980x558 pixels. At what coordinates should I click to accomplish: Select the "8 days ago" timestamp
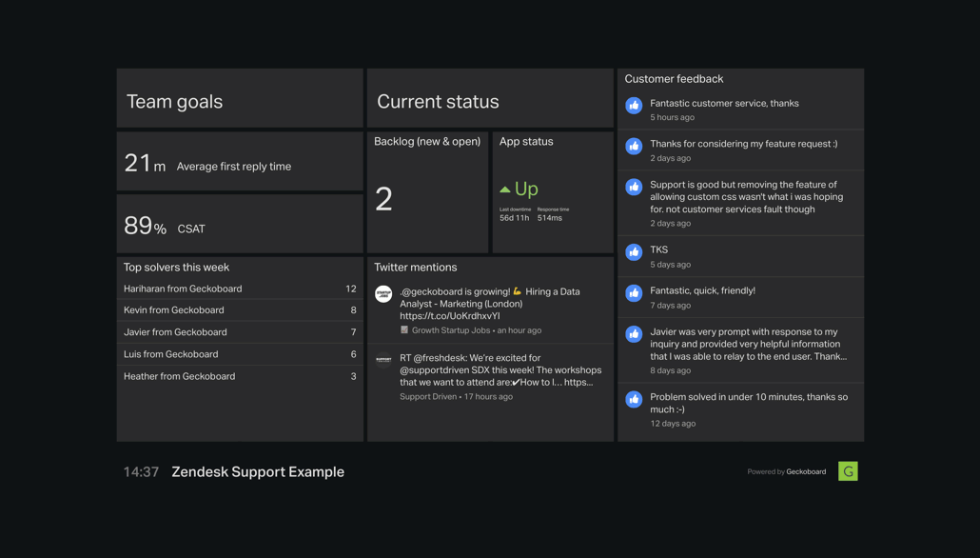pos(670,370)
